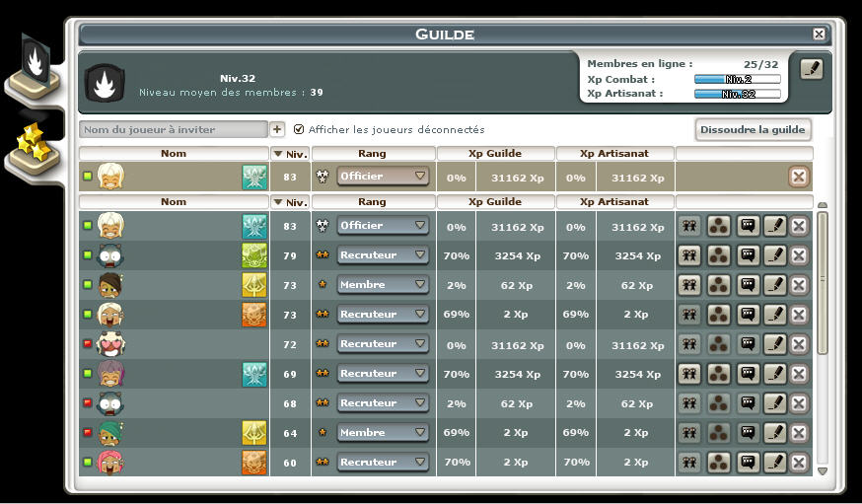Click the plus button to invite player
The width and height of the screenshot is (862, 504).
(x=277, y=130)
